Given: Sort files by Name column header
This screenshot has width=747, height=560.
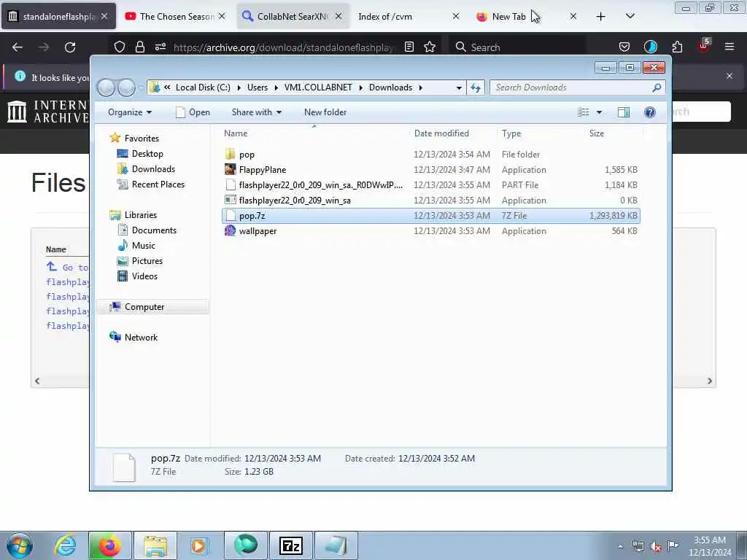Looking at the screenshot, I should 314,134.
